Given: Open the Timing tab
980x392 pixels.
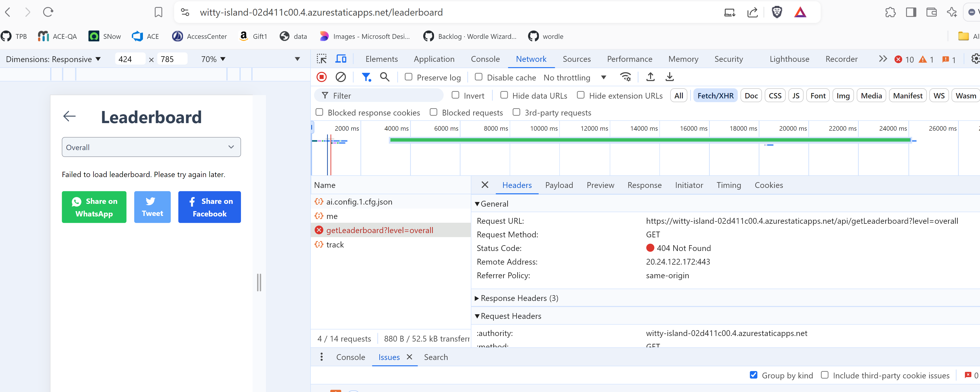Looking at the screenshot, I should 728,185.
